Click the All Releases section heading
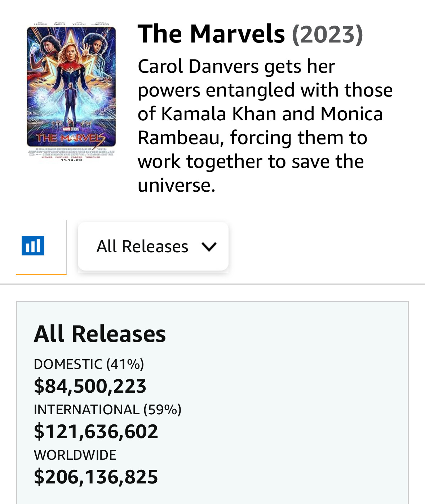This screenshot has width=425, height=504. [x=100, y=334]
